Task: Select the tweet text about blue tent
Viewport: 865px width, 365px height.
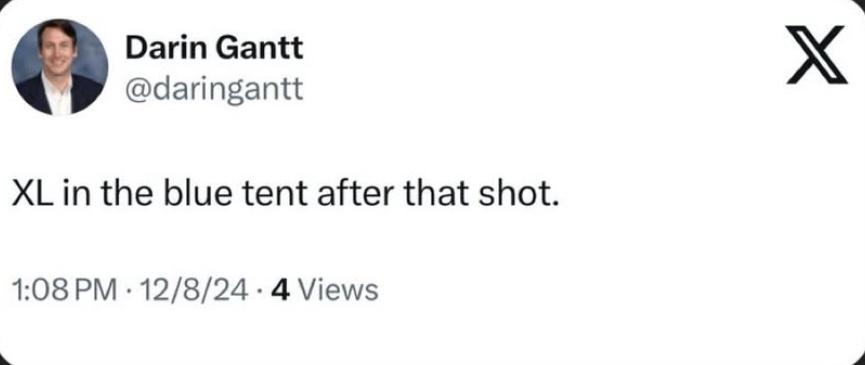Action: (284, 197)
